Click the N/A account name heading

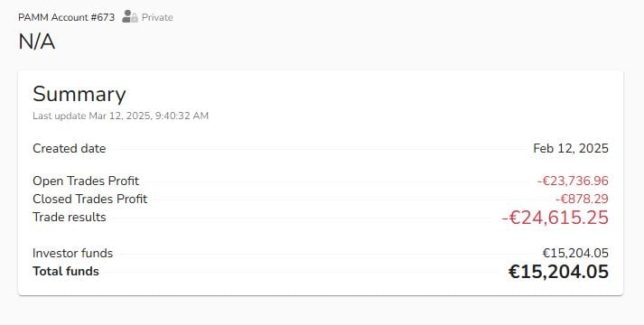[36, 42]
